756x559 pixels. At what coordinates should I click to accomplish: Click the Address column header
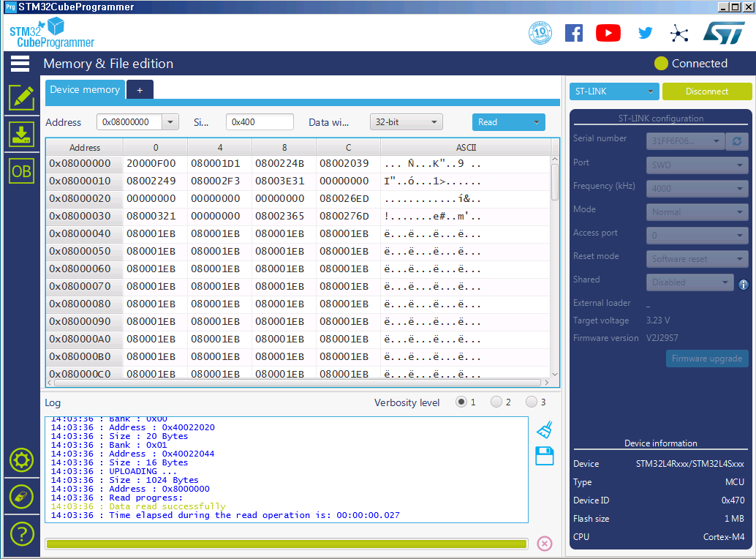pos(85,147)
